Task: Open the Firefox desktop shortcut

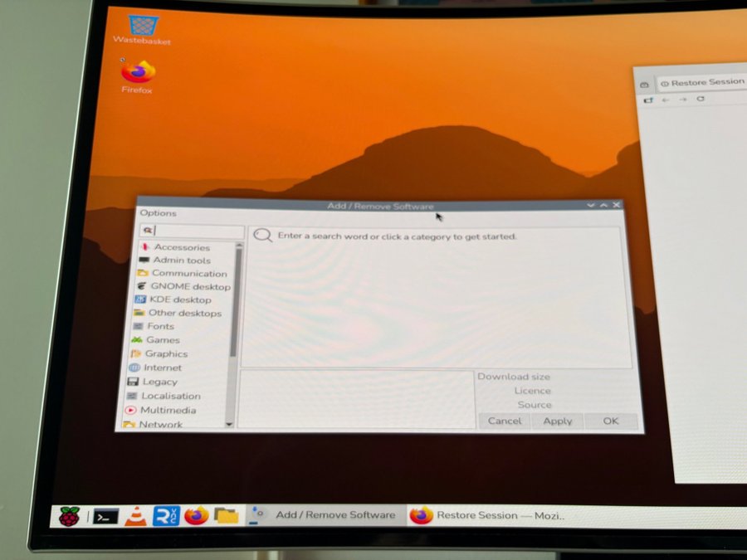Action: tap(138, 76)
